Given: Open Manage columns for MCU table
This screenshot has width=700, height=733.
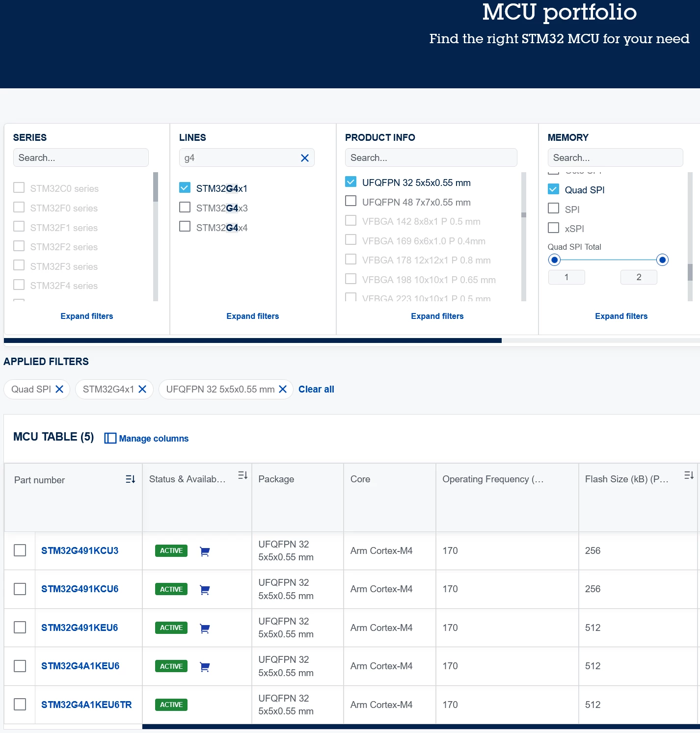Looking at the screenshot, I should click(146, 438).
